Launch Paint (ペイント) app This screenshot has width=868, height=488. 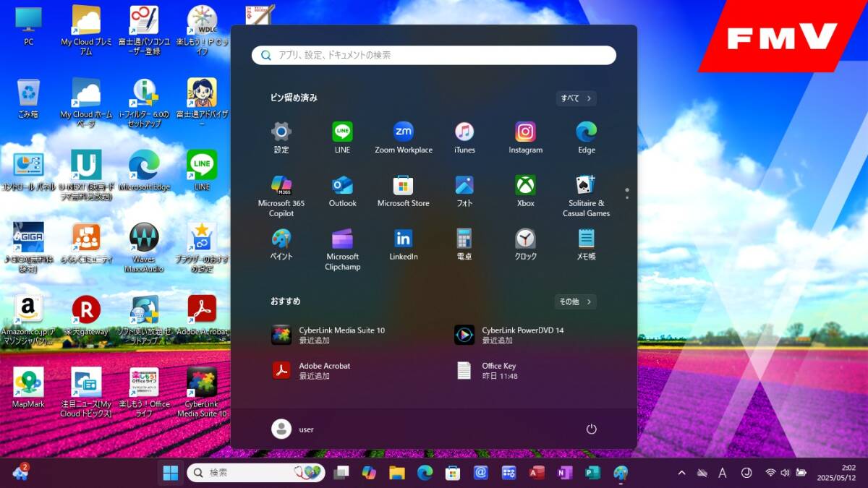(281, 244)
